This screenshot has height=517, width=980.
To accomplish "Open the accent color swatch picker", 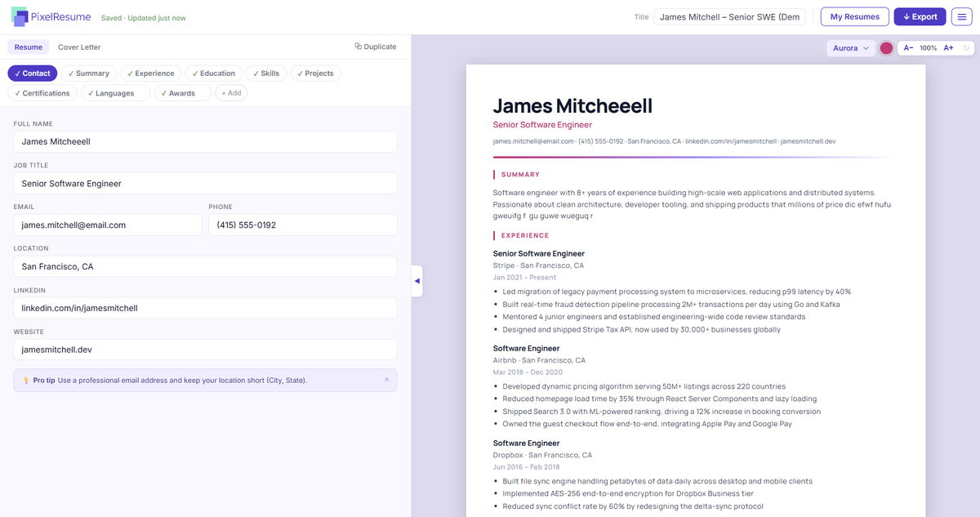I will pyautogui.click(x=886, y=48).
